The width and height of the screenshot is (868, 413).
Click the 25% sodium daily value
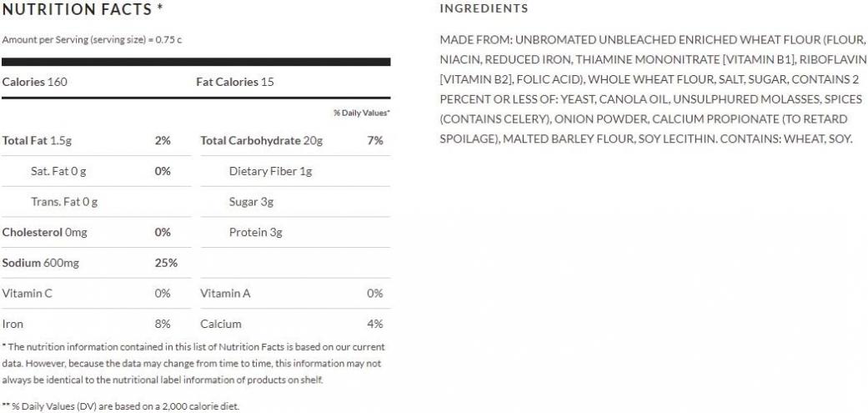pos(166,263)
